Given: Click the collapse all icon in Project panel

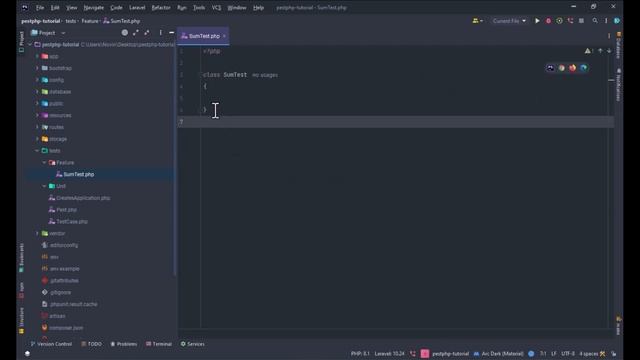Looking at the screenshot, I should point(147,33).
